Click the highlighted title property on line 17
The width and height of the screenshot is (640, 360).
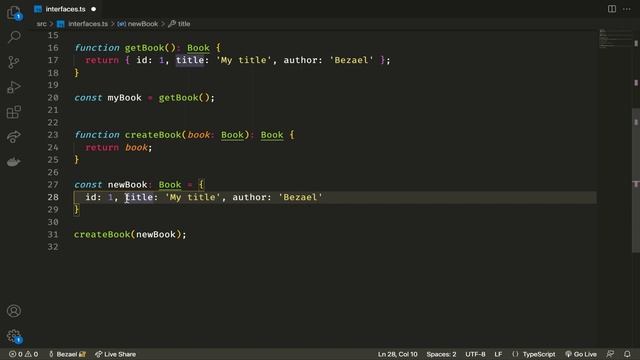[190, 60]
